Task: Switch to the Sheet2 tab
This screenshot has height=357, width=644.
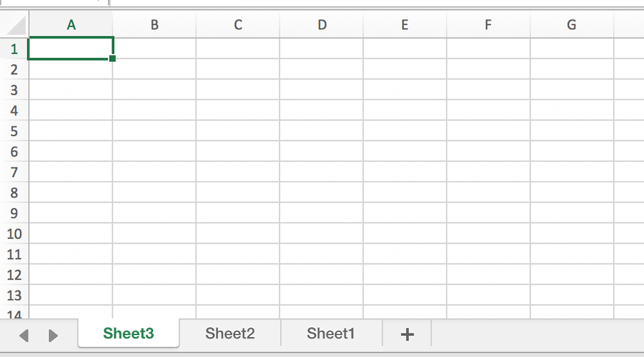Action: point(230,334)
